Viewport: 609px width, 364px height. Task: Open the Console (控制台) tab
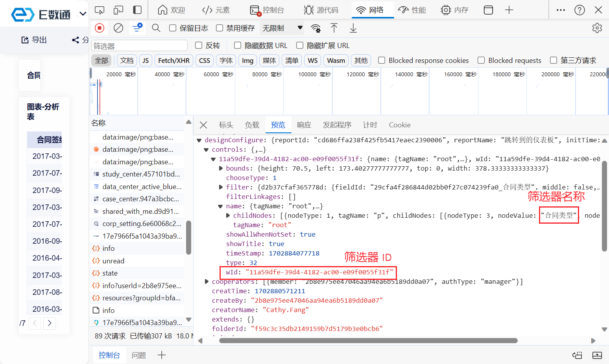coord(267,10)
